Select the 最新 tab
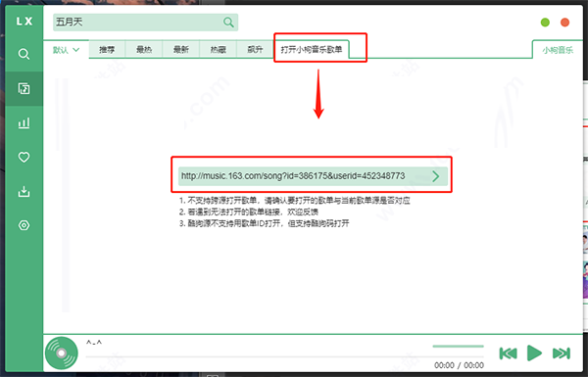This screenshot has height=377, width=588. tap(181, 50)
